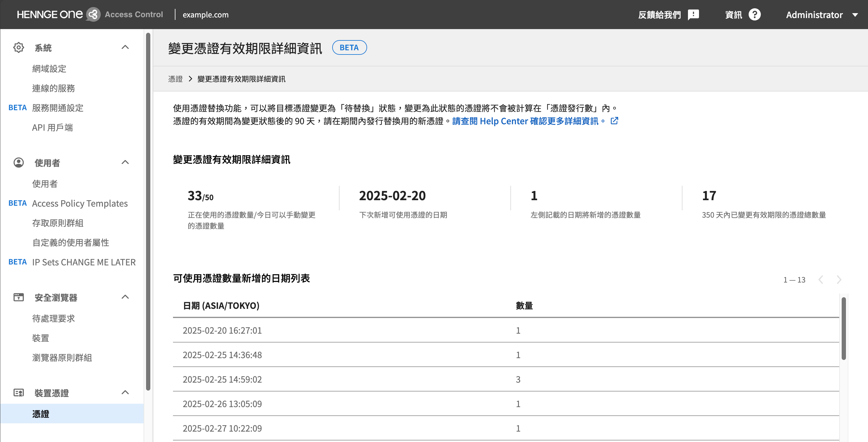
Task: Open the Administrator account dropdown
Action: point(821,15)
